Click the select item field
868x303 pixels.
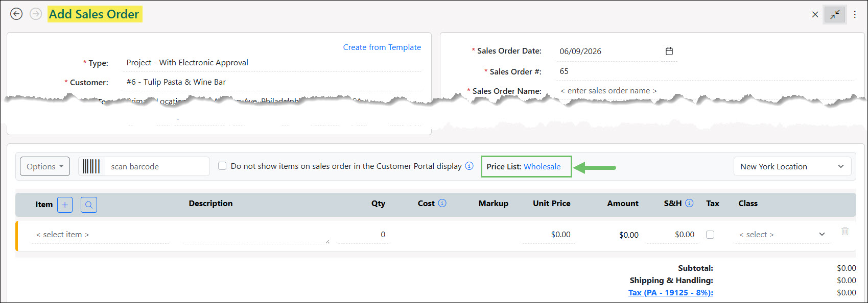100,235
